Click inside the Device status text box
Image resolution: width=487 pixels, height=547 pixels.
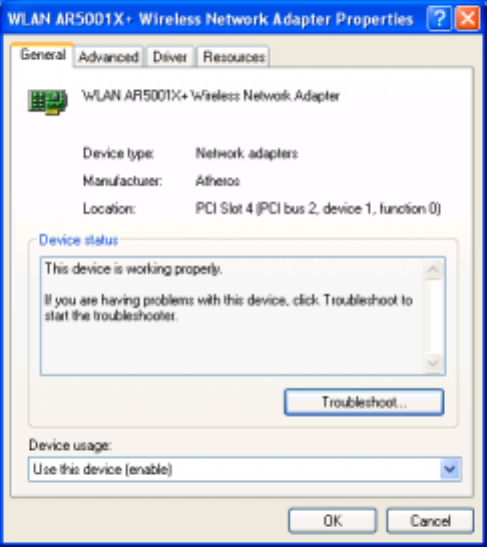[x=232, y=316]
